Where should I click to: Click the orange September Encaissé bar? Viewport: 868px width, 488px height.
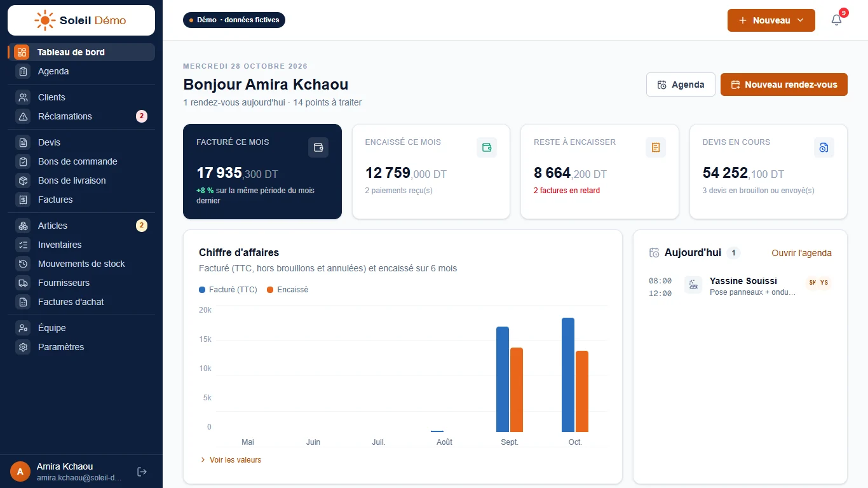[517, 390]
